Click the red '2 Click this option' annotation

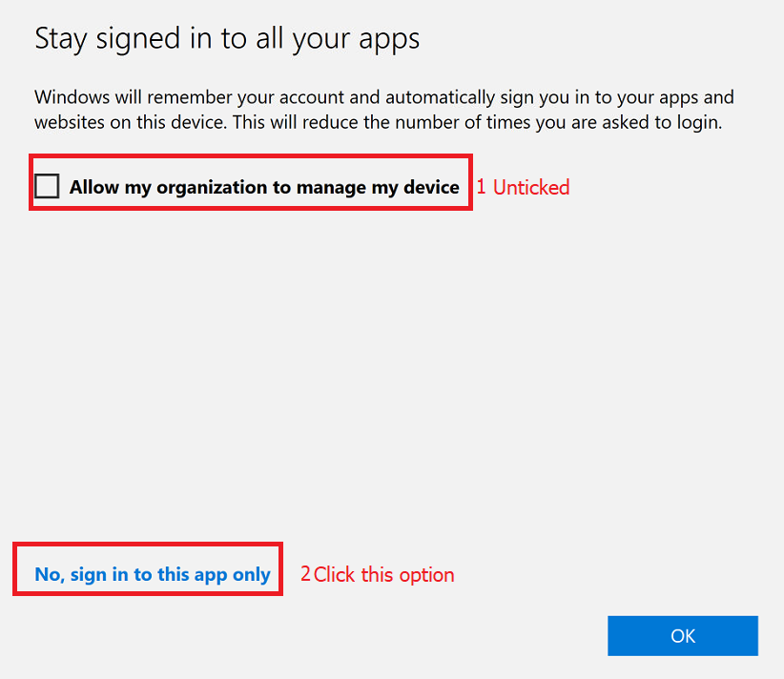click(x=378, y=574)
